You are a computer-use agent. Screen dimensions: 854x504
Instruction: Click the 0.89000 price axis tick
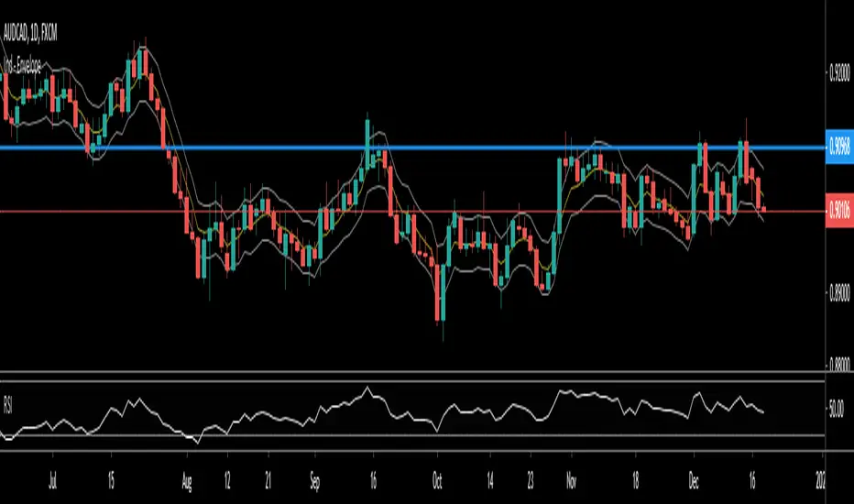[x=839, y=295]
